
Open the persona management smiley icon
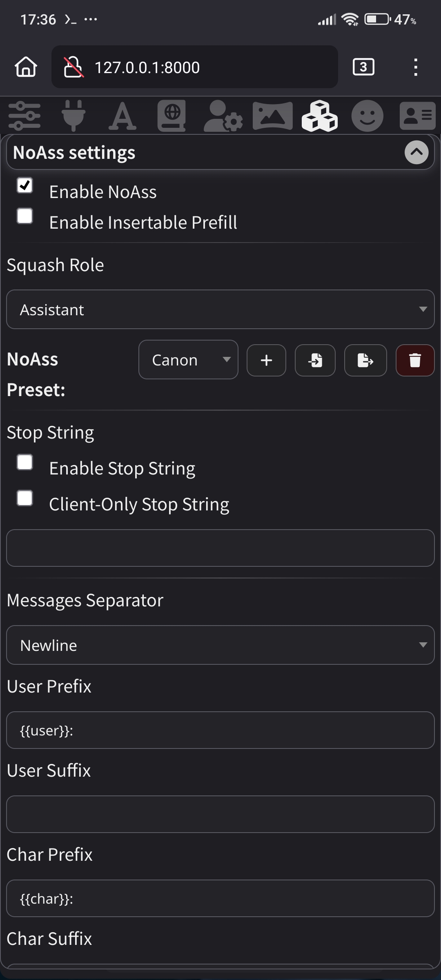click(x=367, y=116)
